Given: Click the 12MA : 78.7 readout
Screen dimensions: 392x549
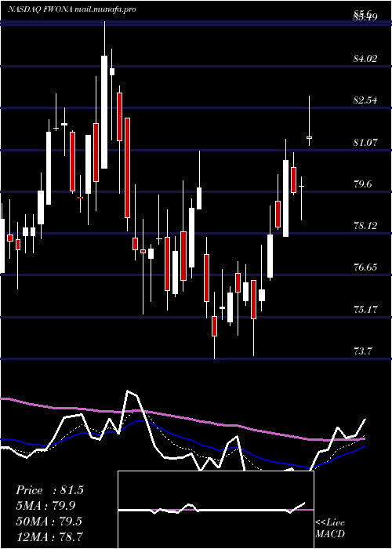Looking at the screenshot, I should pyautogui.click(x=49, y=536).
